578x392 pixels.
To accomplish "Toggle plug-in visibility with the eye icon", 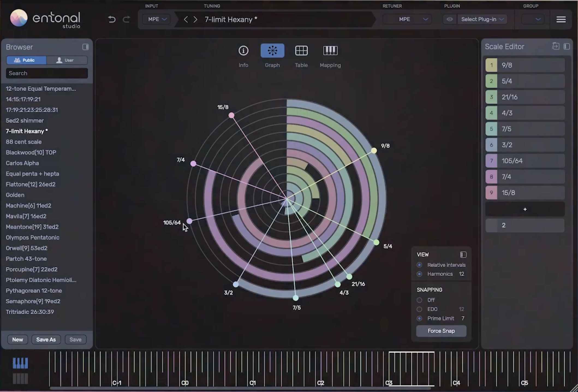I will tap(449, 19).
